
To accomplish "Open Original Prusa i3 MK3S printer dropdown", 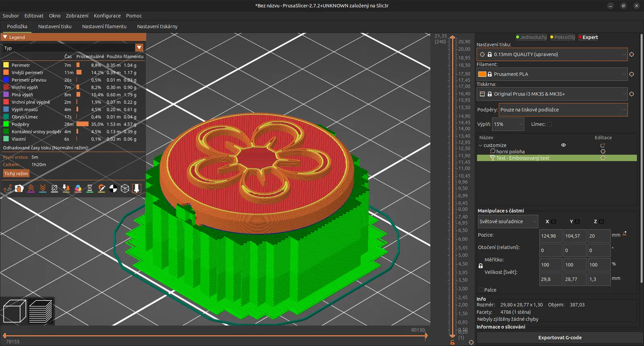I will click(x=552, y=94).
